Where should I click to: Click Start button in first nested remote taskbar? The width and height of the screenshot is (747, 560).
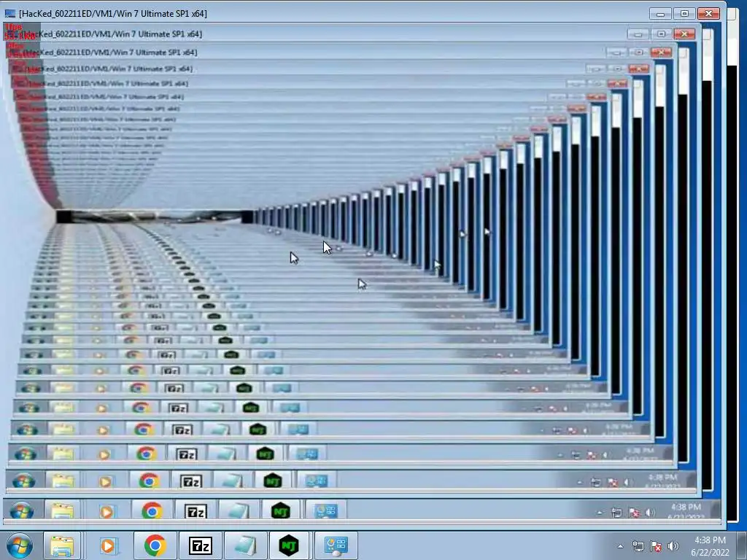[21, 511]
